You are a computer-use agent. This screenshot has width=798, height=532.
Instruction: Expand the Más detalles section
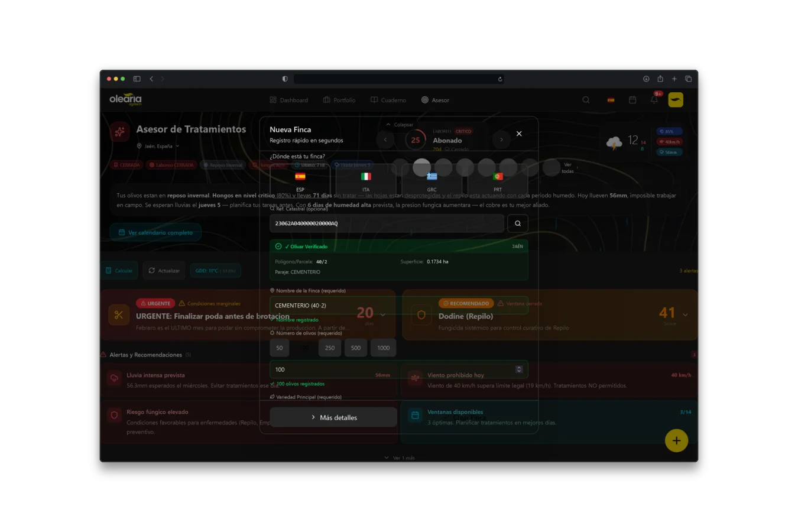pos(333,417)
